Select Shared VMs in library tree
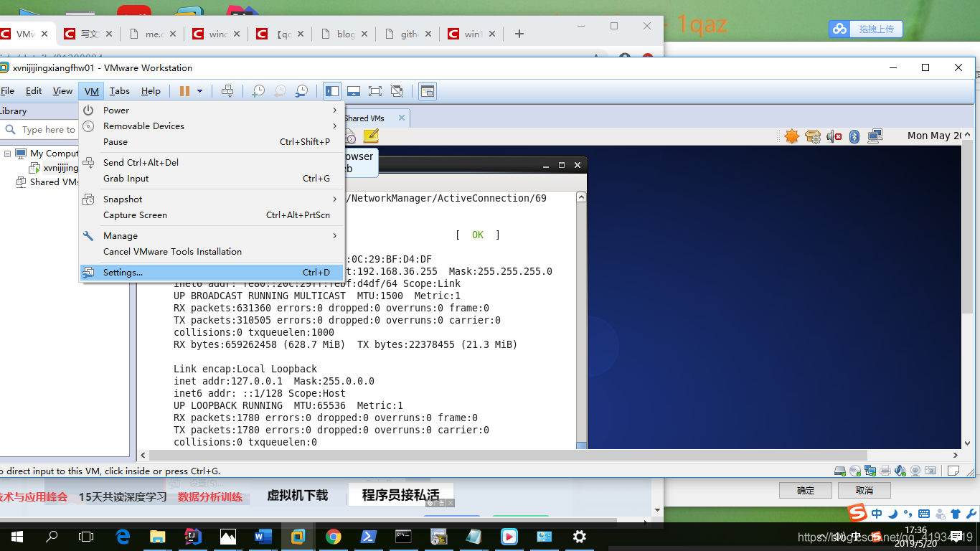The height and width of the screenshot is (551, 980). click(x=55, y=182)
